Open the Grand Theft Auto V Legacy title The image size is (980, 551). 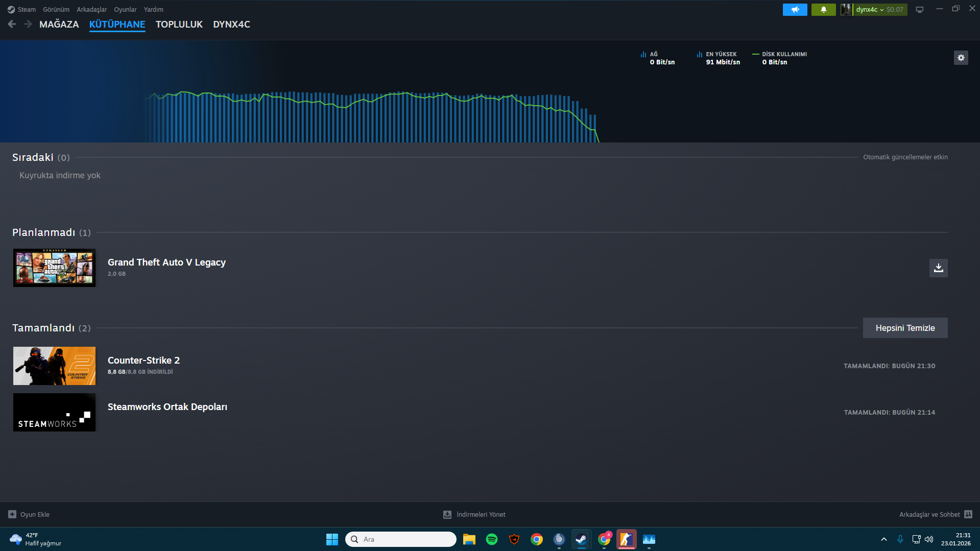point(166,262)
